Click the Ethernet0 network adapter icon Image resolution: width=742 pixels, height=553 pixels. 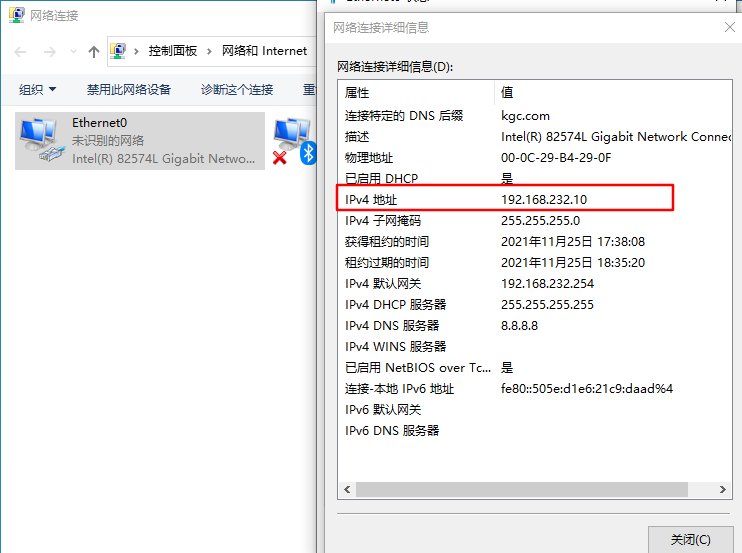tap(42, 141)
